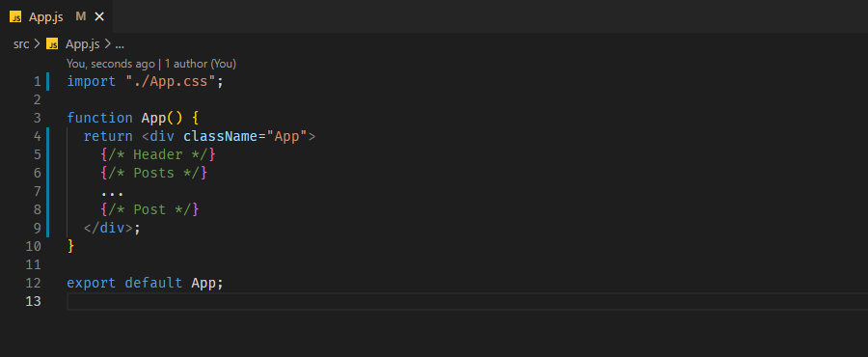This screenshot has height=357, width=868.
Task: Click the M modified indicator on tab
Action: 81,16
